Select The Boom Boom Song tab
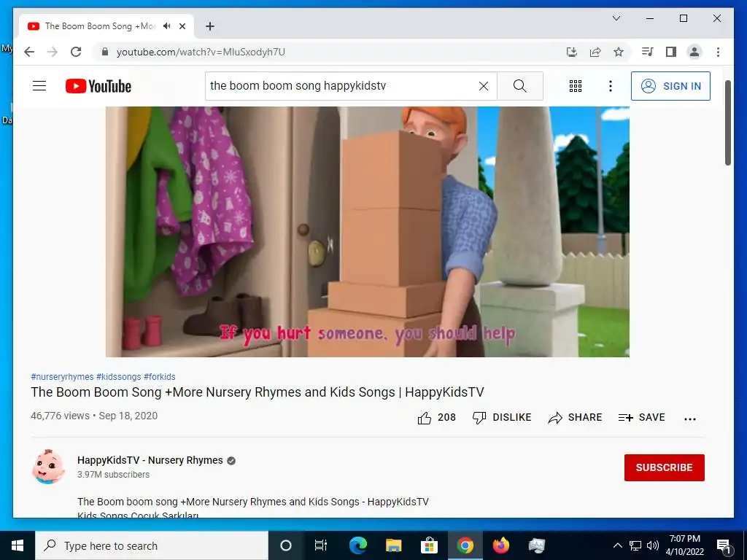The height and width of the screenshot is (560, 747). click(107, 26)
